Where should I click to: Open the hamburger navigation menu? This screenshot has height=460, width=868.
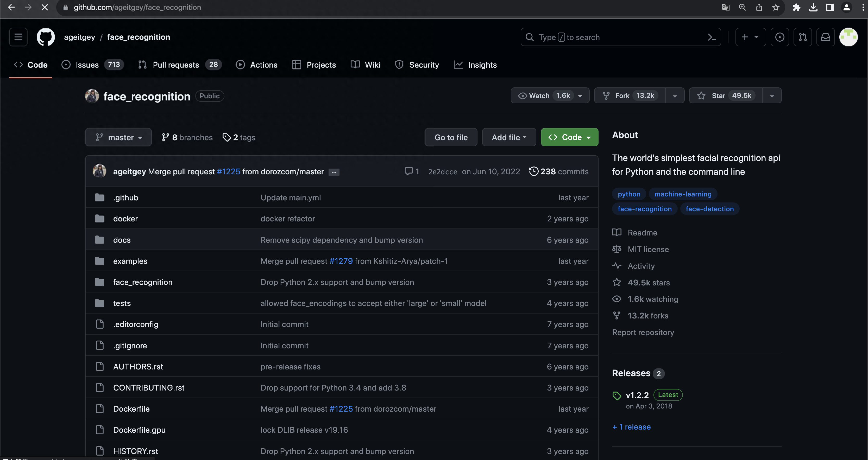pos(18,37)
